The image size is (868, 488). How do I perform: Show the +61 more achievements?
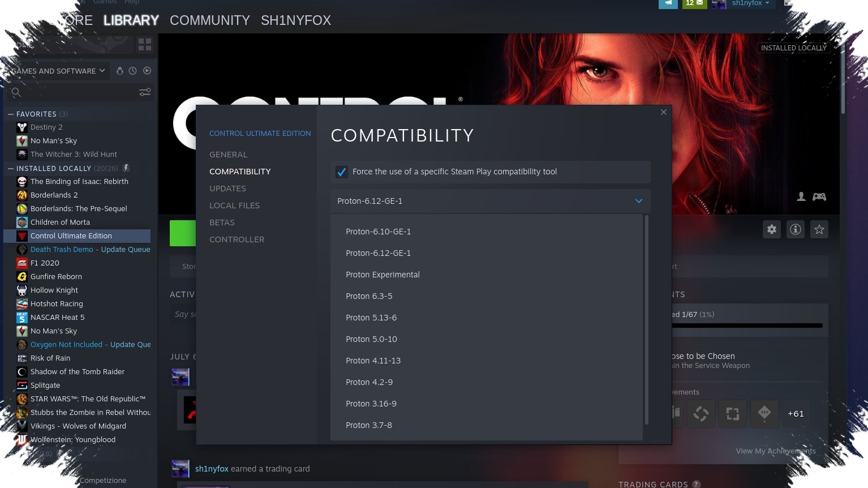(x=796, y=414)
